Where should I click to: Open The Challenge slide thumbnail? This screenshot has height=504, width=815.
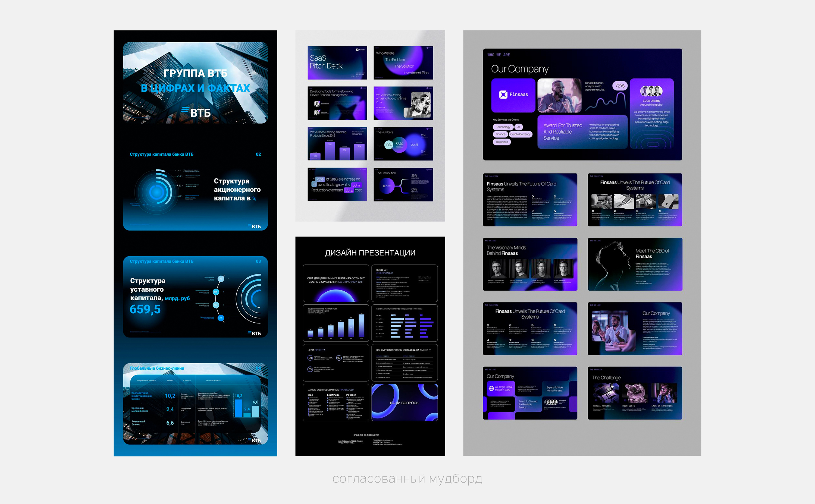[x=635, y=393]
